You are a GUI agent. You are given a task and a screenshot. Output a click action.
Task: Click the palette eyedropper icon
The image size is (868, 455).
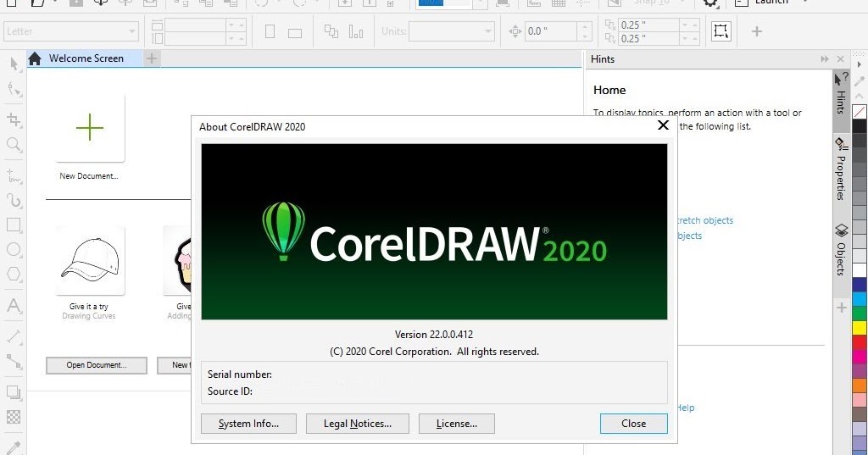click(860, 80)
